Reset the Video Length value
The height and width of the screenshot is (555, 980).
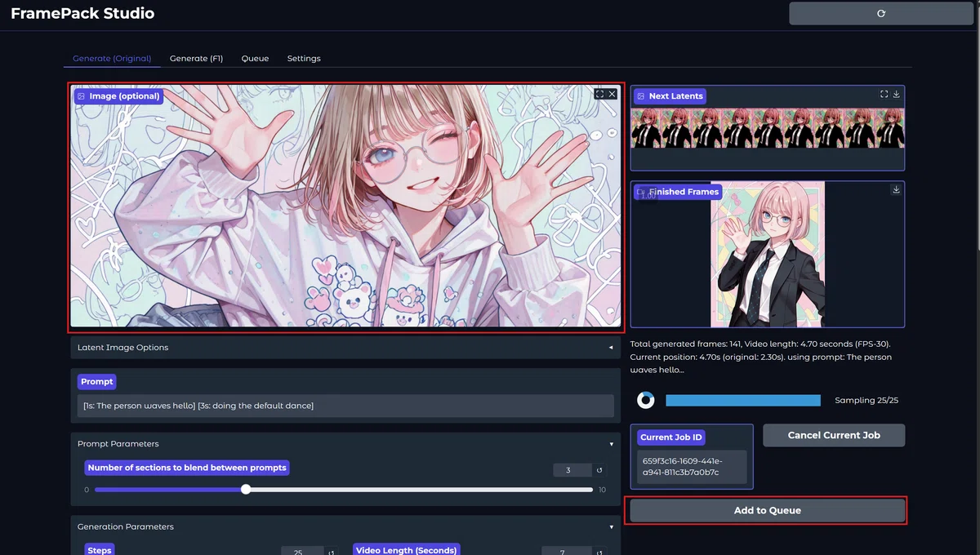599,553
